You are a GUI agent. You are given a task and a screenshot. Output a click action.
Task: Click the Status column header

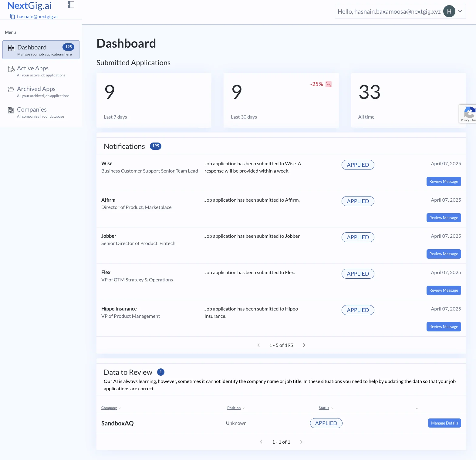(x=324, y=408)
